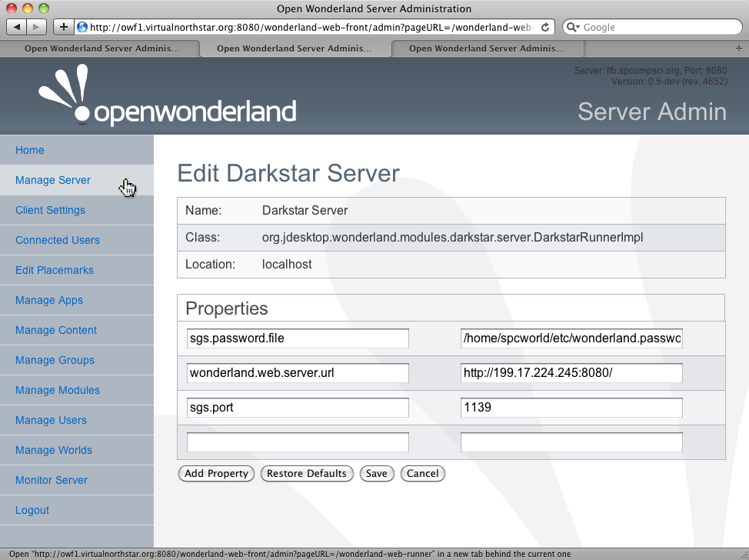Go back using Safari's back arrow
The image size is (749, 560).
click(x=16, y=27)
